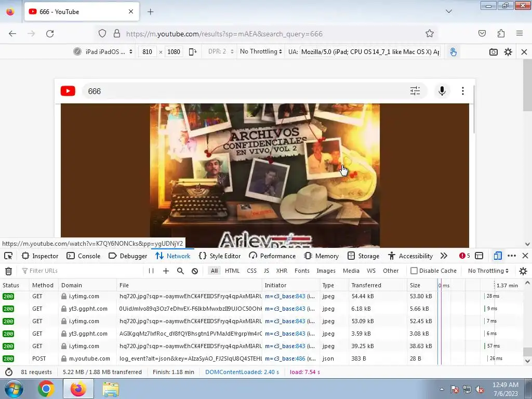Viewport: 532px width, 399px height.
Task: Open the tracking protection shield icon
Action: (102, 34)
